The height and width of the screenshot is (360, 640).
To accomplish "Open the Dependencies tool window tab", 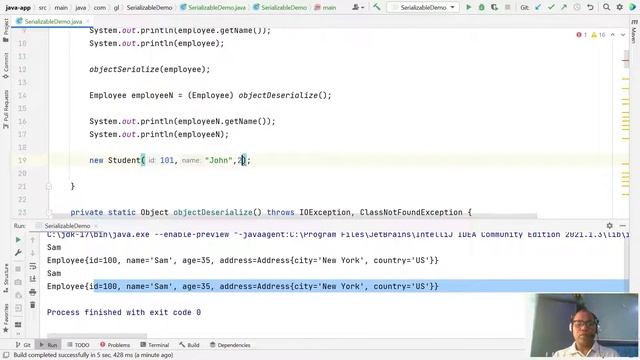I will 230,345.
